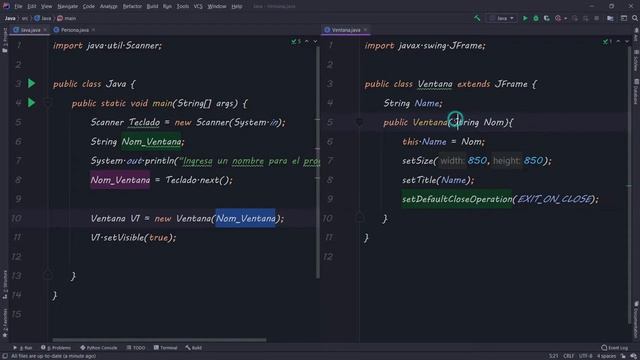Open the Java run configuration dropdown
The image size is (640, 360).
pyautogui.click(x=502, y=18)
